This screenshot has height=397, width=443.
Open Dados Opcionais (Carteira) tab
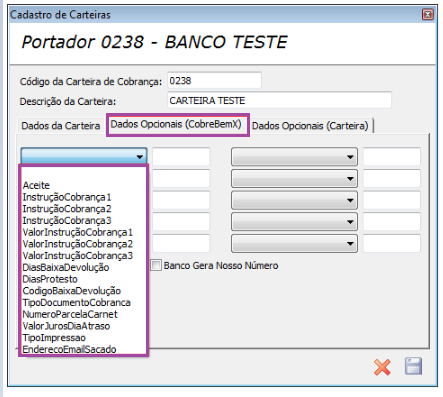coord(310,126)
